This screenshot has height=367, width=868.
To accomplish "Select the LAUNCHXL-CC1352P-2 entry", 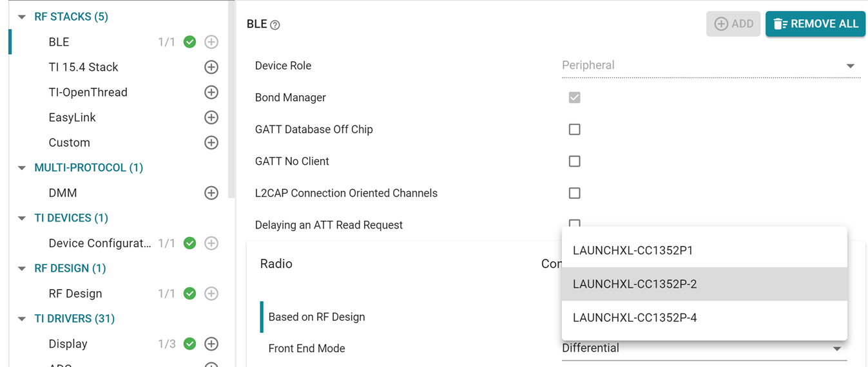I will coord(634,284).
